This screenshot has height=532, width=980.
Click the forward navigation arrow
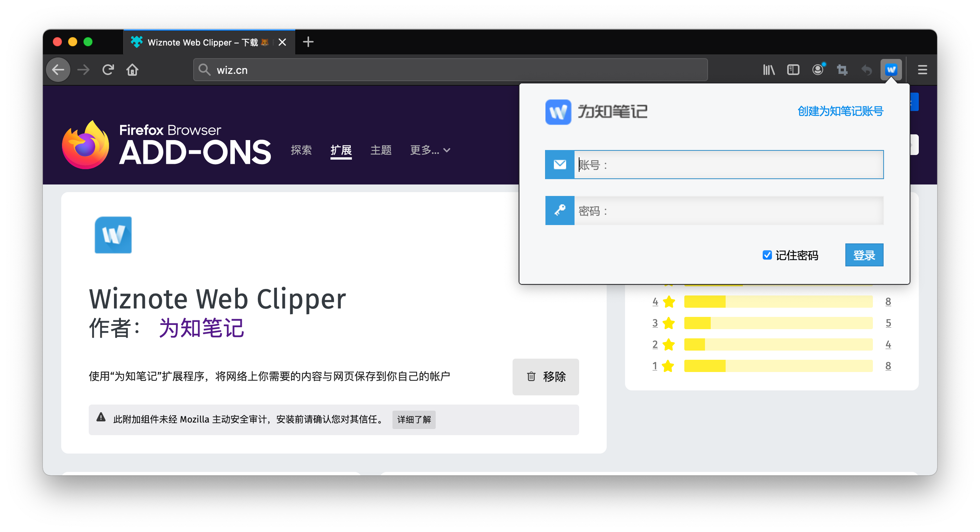pos(83,70)
